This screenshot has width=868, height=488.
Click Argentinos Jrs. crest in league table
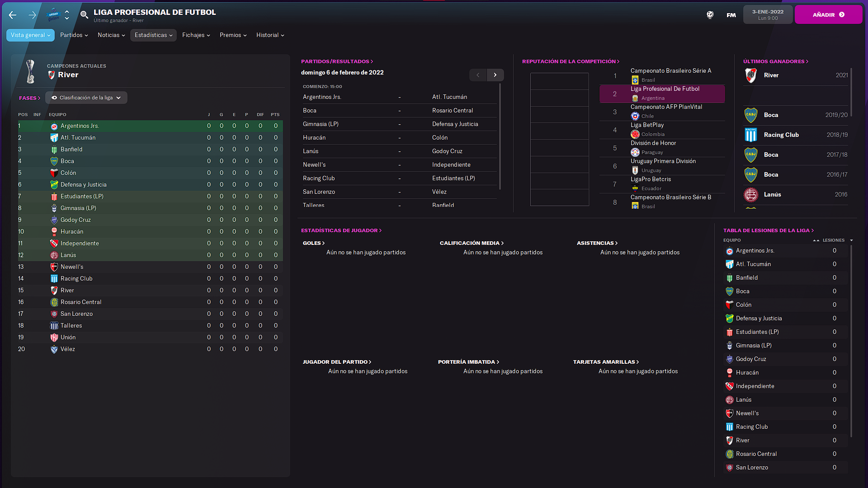tap(54, 126)
